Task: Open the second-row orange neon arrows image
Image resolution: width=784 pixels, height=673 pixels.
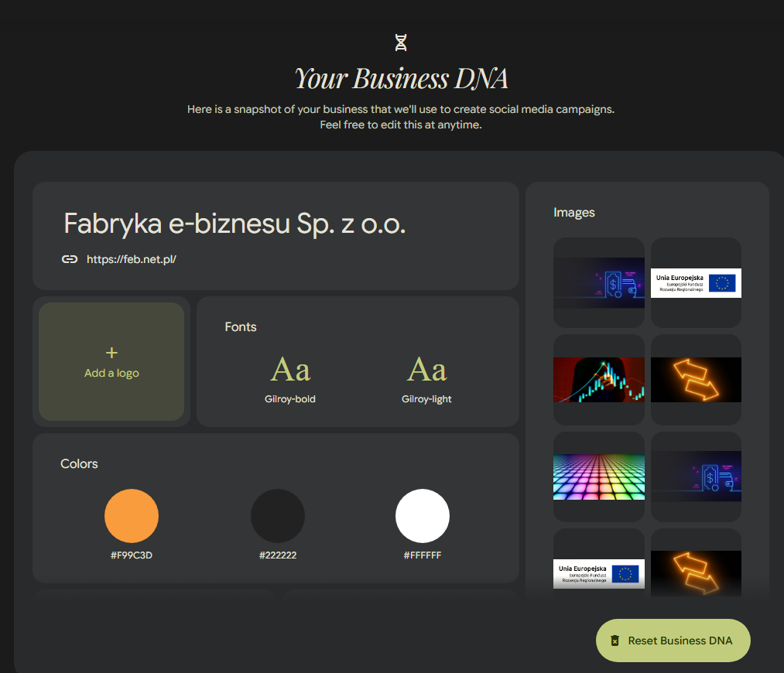Action: coord(696,380)
